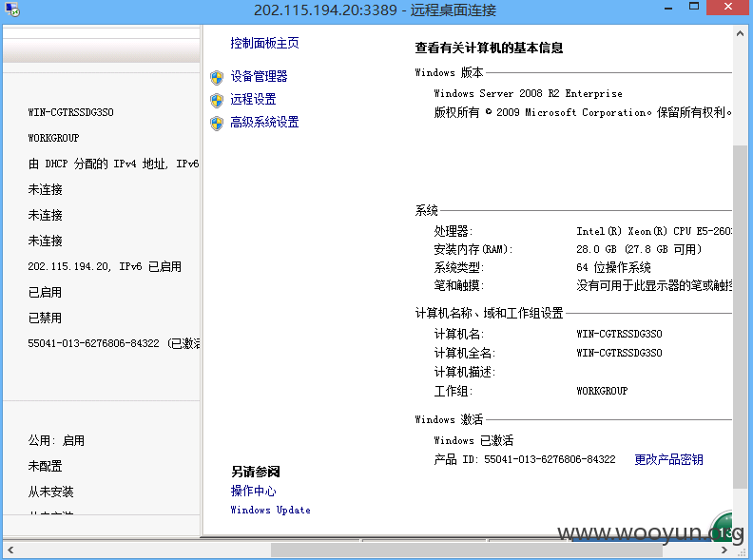This screenshot has width=753, height=560.
Task: Click 28.0 GB installed memory value
Action: coord(639,249)
